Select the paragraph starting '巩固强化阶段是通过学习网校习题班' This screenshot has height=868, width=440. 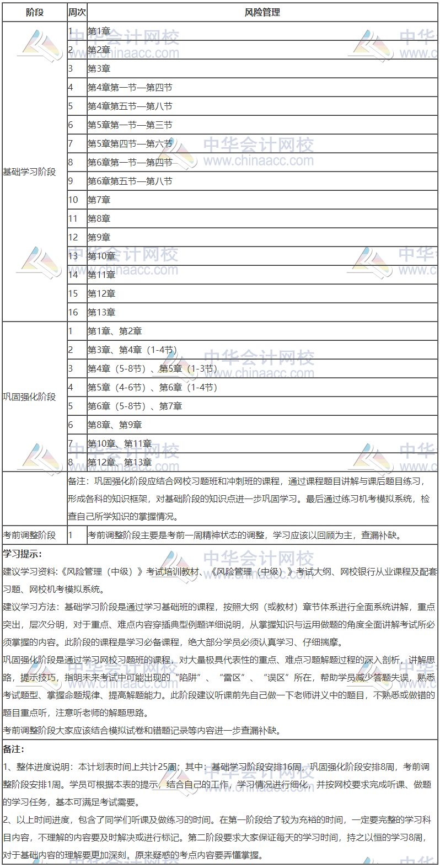[x=220, y=687]
